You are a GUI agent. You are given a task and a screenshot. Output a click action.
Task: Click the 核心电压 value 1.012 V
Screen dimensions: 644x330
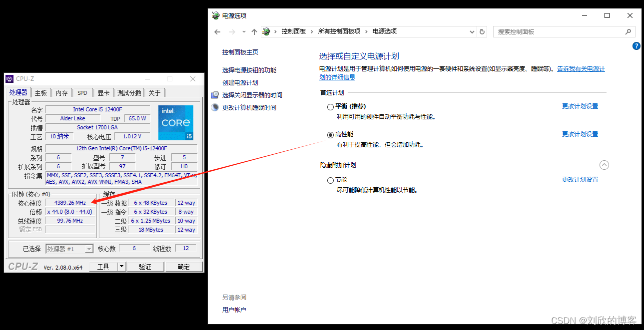click(132, 136)
